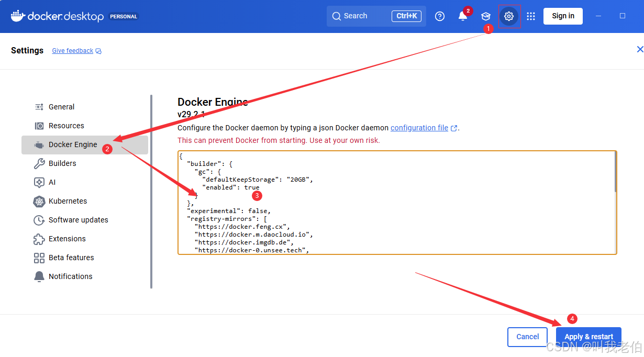The width and height of the screenshot is (644, 357).
Task: Click the Builders wrench icon
Action: (39, 163)
